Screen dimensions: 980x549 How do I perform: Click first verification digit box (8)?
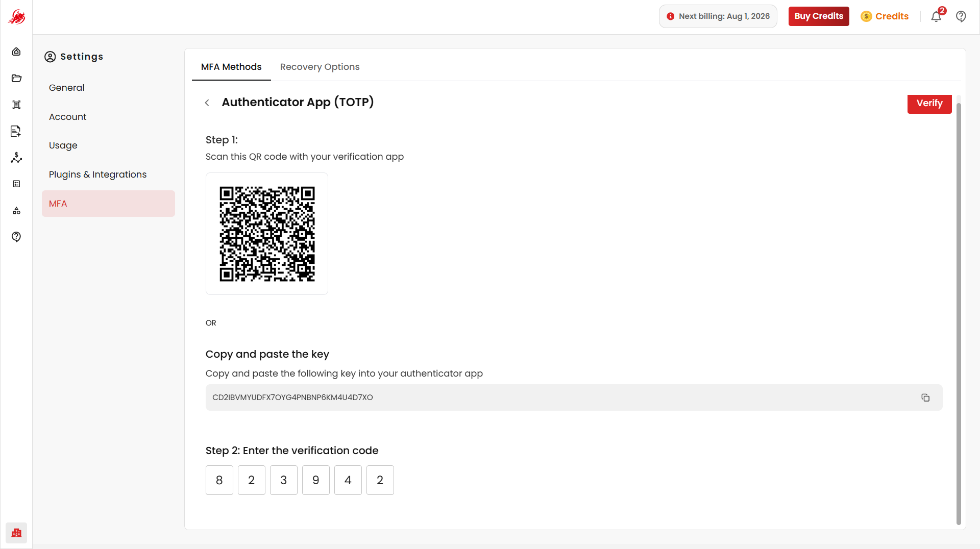point(219,480)
